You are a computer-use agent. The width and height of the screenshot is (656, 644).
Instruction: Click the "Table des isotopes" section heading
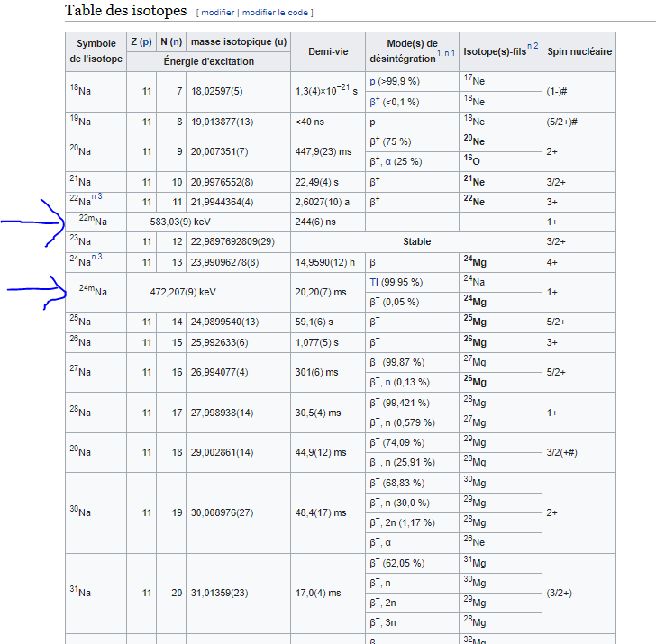click(x=126, y=12)
